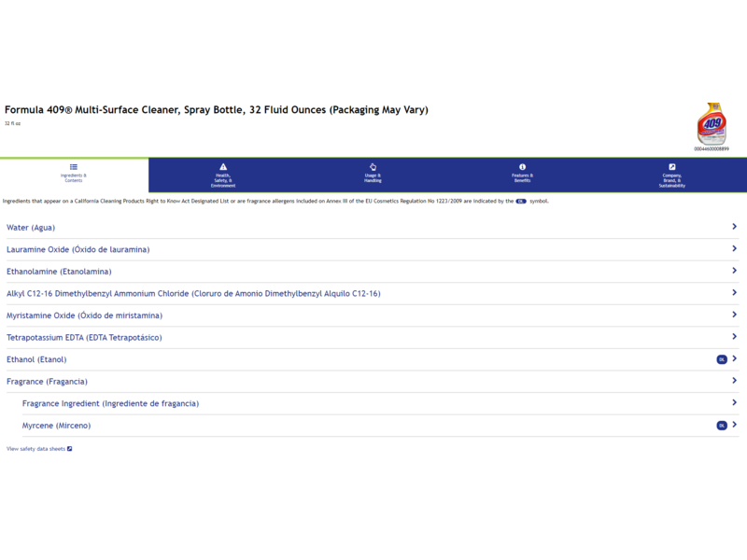This screenshot has height=560, width=747.
Task: Click the Formula 409 product bottle image
Action: coord(712,123)
